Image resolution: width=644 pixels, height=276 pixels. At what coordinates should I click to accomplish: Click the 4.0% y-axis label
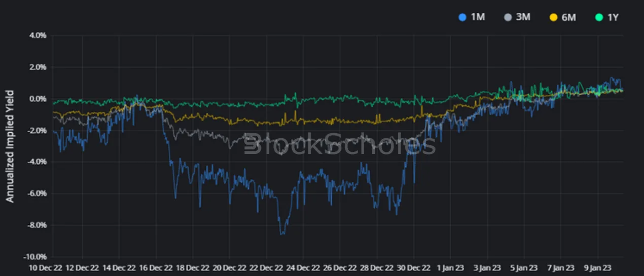point(38,35)
